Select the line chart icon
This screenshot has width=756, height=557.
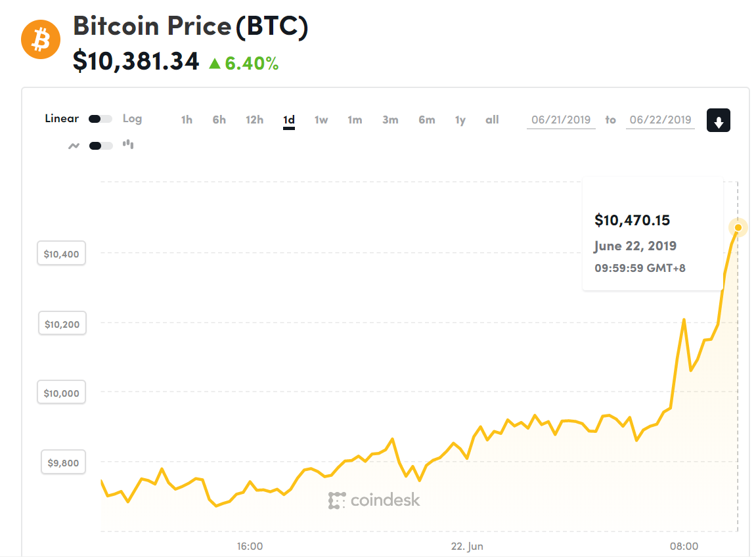tap(74, 146)
